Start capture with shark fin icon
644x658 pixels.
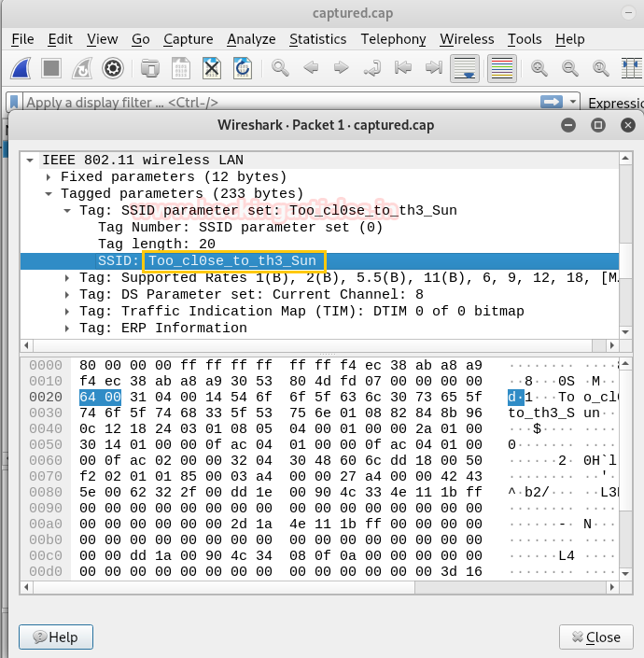[21, 68]
